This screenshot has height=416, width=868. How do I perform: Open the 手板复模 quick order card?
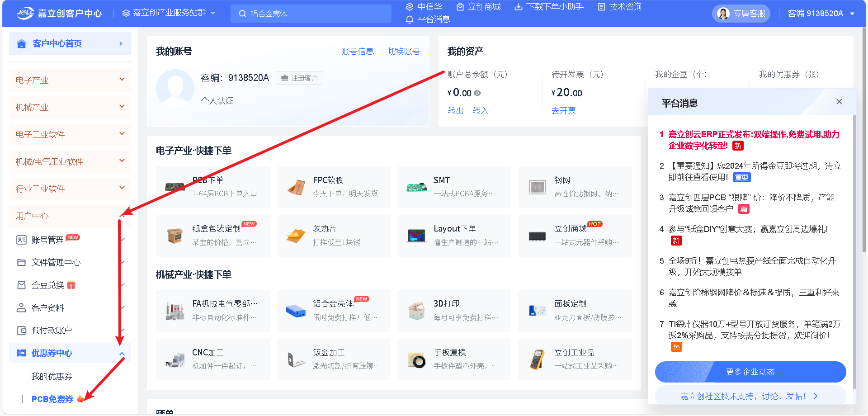coord(454,359)
